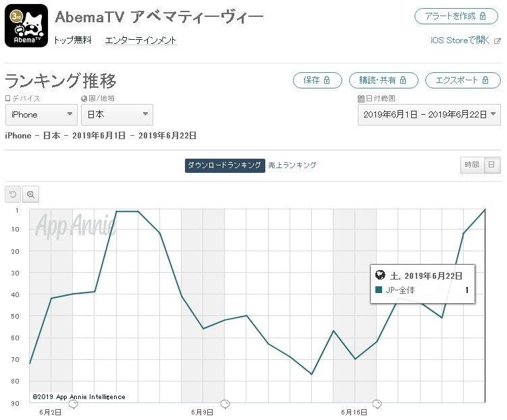
Task: Switch to the 売上ランキング tab
Action: pos(292,165)
